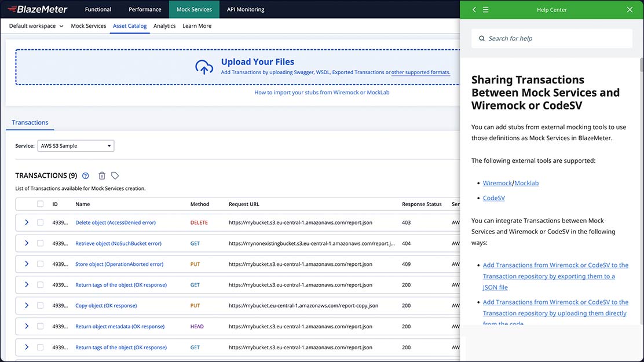Check the box for the 409 PUT row
Viewport: 644px width, 362px height.
pyautogui.click(x=41, y=264)
